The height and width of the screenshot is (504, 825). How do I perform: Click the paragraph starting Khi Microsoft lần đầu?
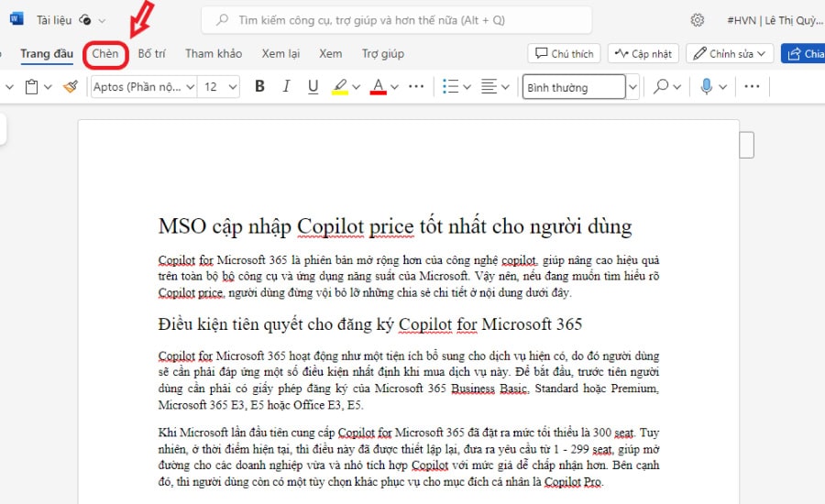[408, 456]
